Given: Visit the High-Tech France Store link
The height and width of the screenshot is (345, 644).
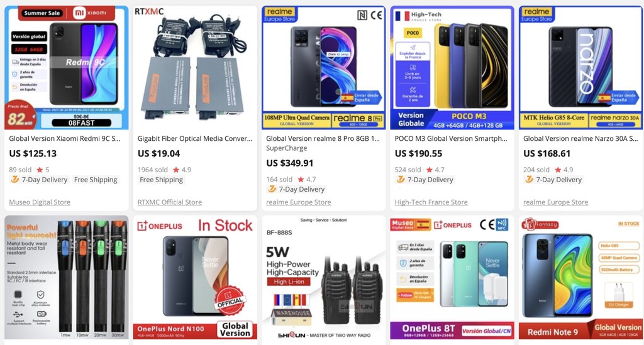Looking at the screenshot, I should click(431, 202).
